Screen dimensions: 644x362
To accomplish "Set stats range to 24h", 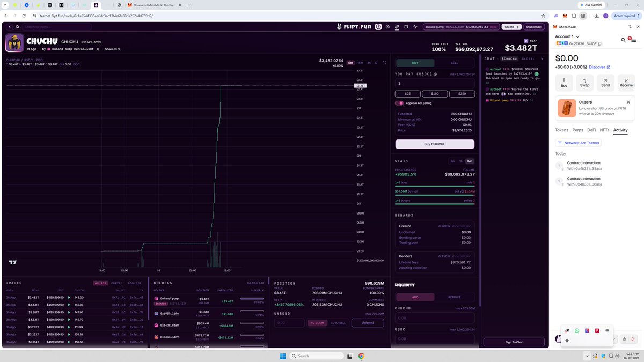I will [x=470, y=161].
